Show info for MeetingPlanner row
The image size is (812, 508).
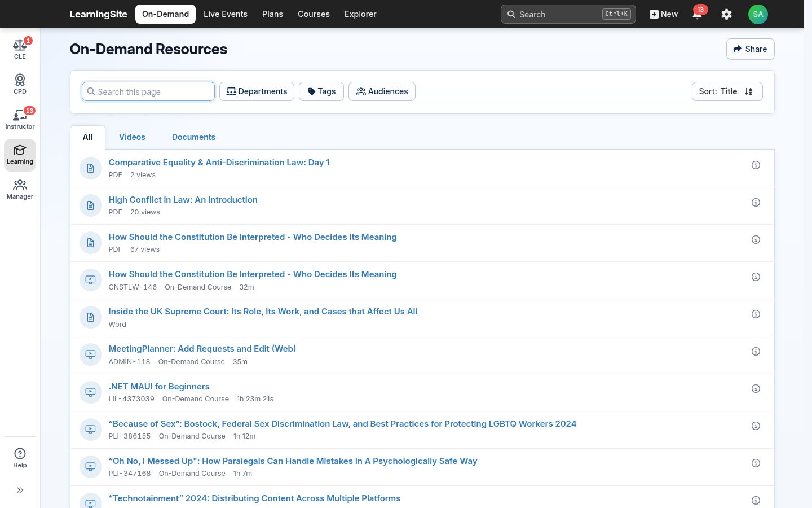click(756, 352)
